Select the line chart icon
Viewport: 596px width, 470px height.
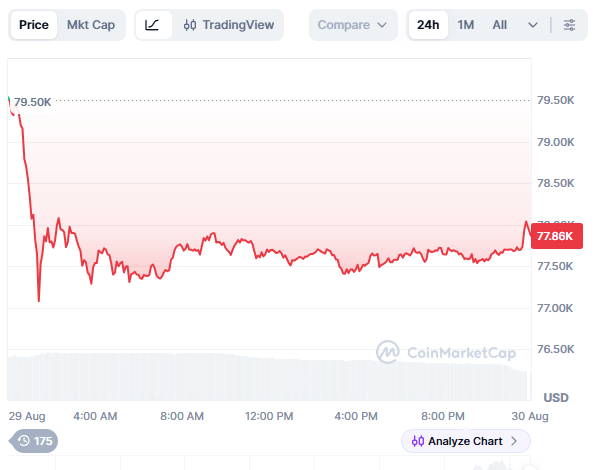tap(152, 25)
